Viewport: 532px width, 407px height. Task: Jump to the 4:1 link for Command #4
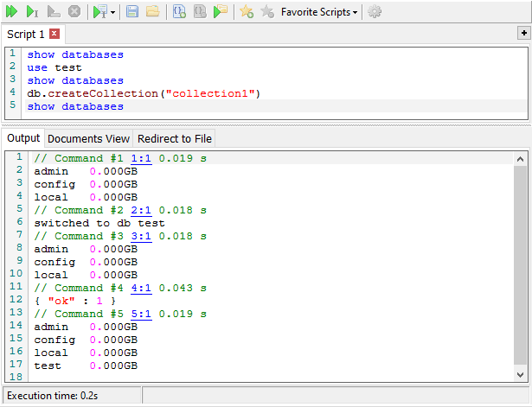tap(141, 288)
